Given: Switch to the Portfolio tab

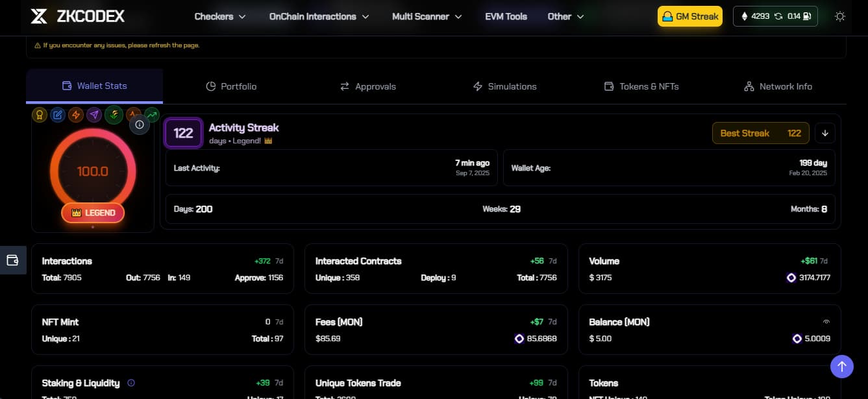Looking at the screenshot, I should [231, 86].
